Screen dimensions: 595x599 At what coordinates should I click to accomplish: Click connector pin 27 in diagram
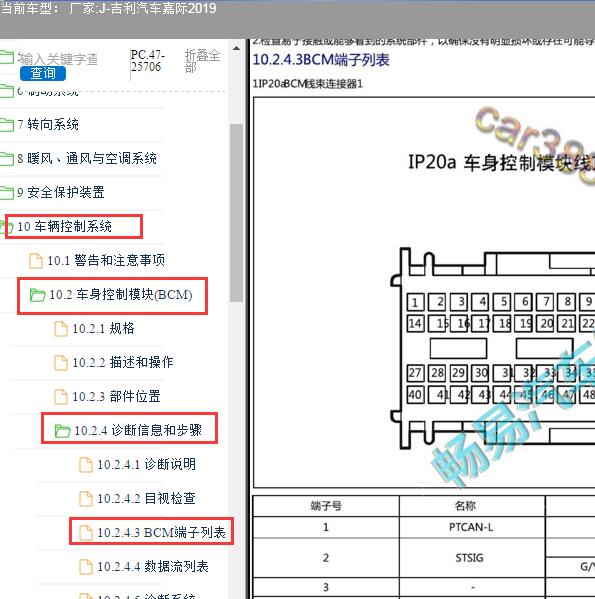pyautogui.click(x=415, y=372)
